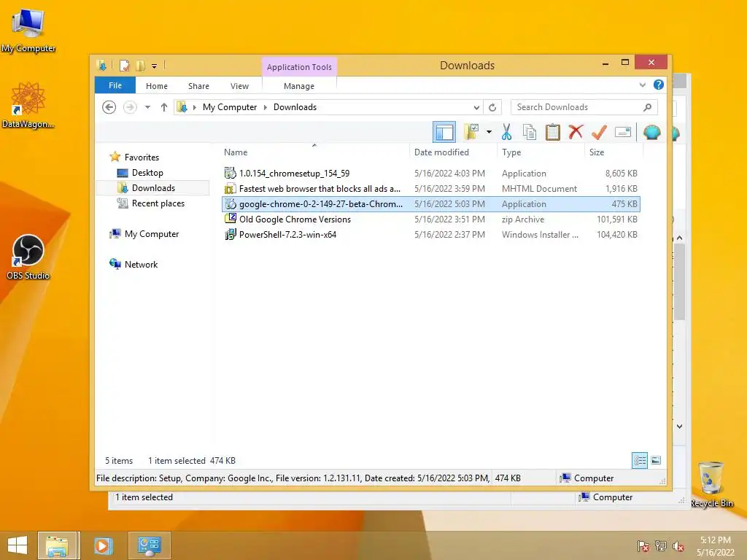Open the folder options dropdown arrow
This screenshot has height=560, width=747.
[x=489, y=132]
